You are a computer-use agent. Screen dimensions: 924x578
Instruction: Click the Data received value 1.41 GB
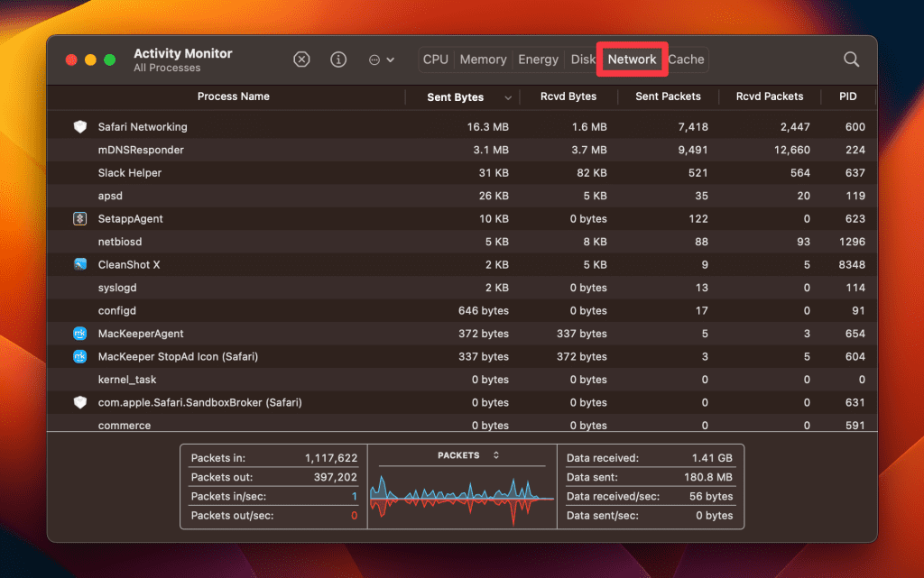coord(712,458)
